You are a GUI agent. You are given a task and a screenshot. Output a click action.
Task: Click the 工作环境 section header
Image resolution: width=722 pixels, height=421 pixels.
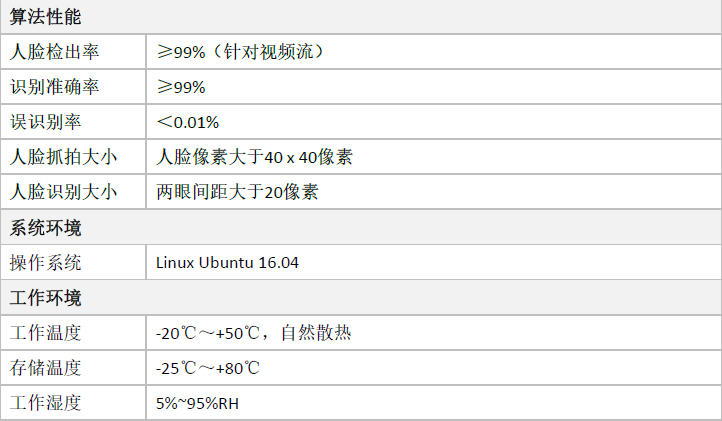[x=361, y=297]
